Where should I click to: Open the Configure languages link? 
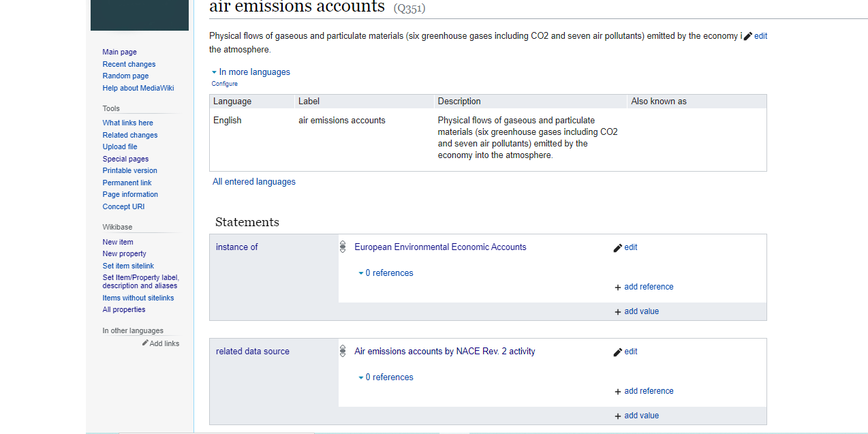pyautogui.click(x=224, y=84)
